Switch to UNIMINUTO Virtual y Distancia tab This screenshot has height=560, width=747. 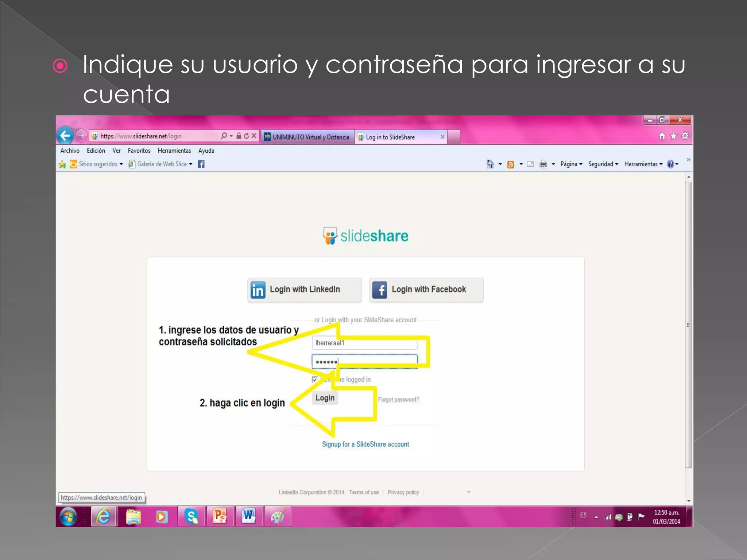coord(307,137)
